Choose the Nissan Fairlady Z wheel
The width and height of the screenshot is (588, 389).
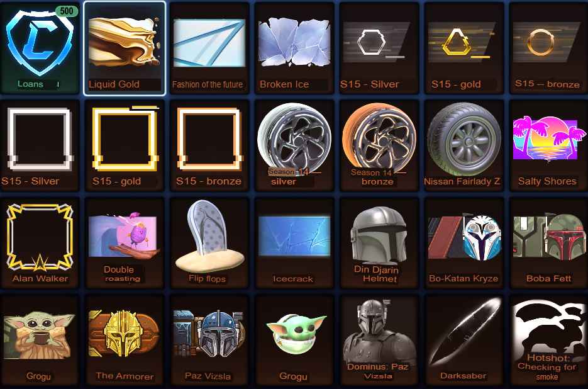point(463,145)
